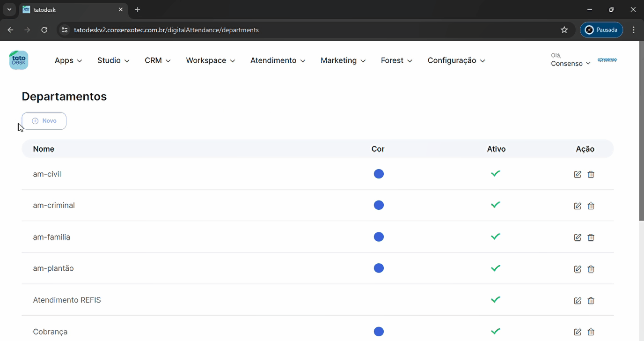This screenshot has height=341, width=644.
Task: Delete the Cobrança department
Action: point(591,332)
